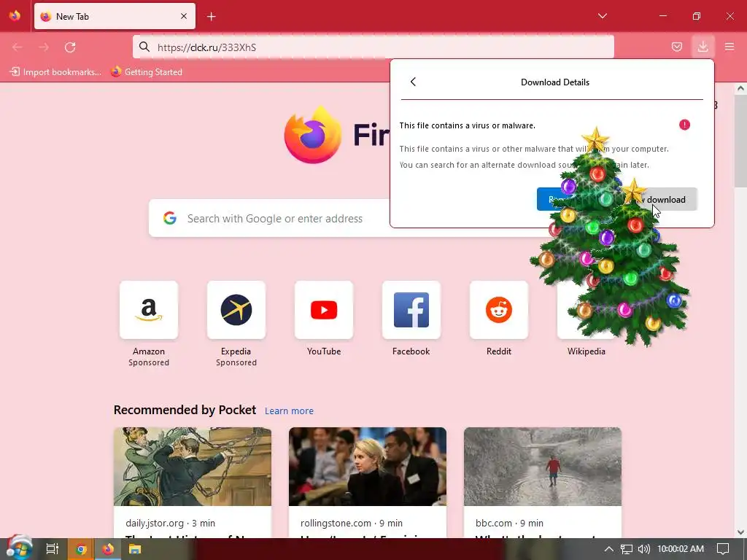Screen dimensions: 747x560
Task: Open a new tab with plus
Action: point(212,17)
